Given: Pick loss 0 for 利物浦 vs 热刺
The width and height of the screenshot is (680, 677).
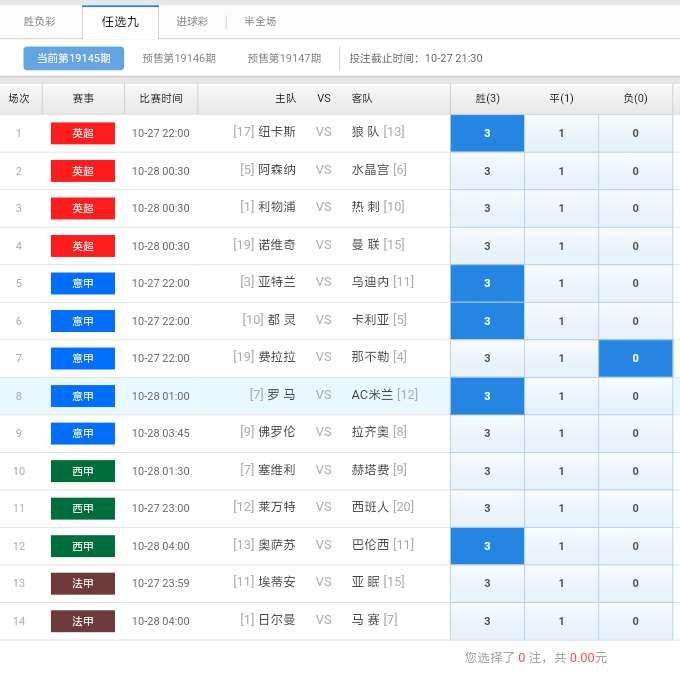Looking at the screenshot, I should click(x=635, y=208).
